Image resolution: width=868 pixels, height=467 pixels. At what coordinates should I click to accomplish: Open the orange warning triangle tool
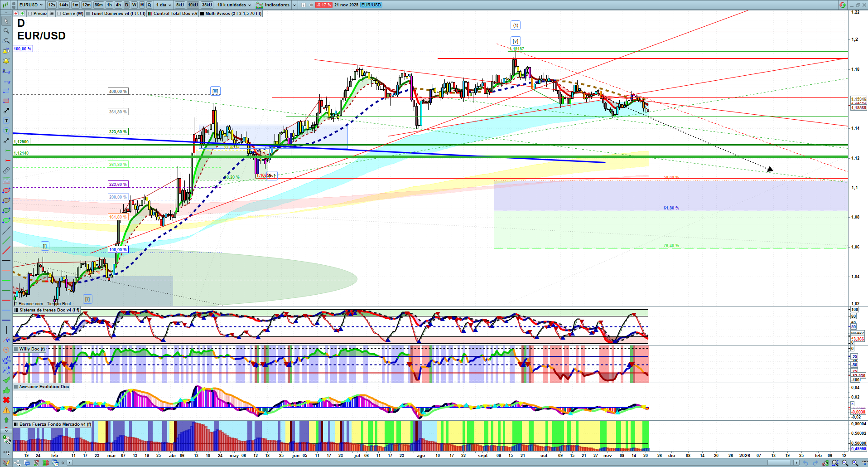pos(6,410)
